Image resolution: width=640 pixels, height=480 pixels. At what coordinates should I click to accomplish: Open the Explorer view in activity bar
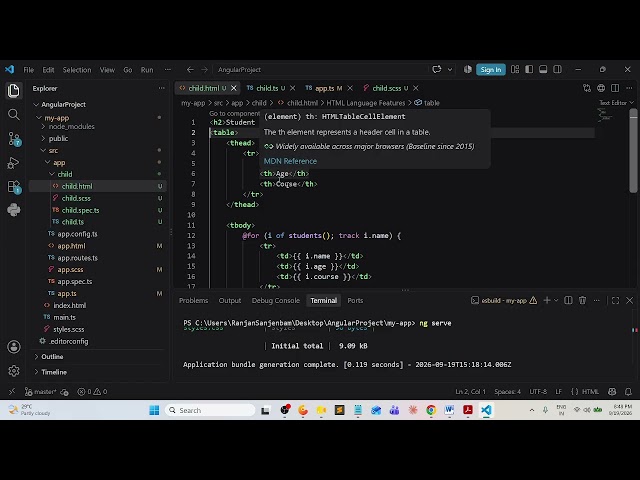pos(13,90)
